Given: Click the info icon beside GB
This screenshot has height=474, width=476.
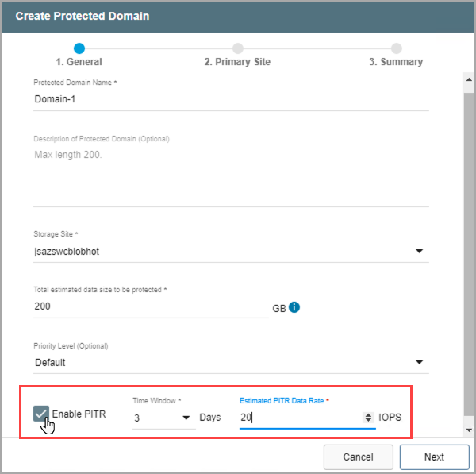Looking at the screenshot, I should (294, 307).
